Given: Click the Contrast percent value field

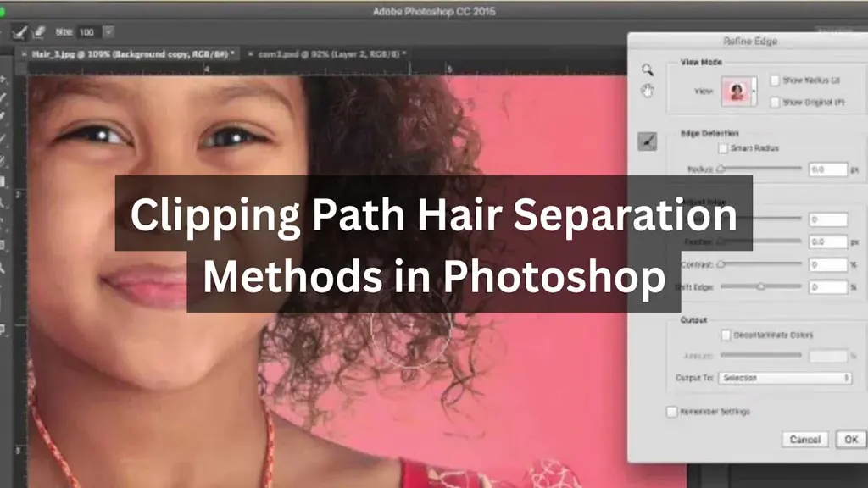Looking at the screenshot, I should pyautogui.click(x=827, y=265).
